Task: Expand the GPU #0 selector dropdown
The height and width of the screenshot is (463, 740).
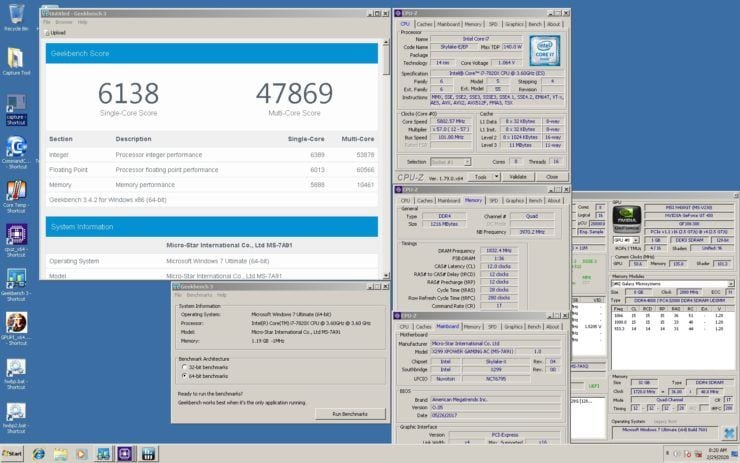Action: [x=636, y=240]
